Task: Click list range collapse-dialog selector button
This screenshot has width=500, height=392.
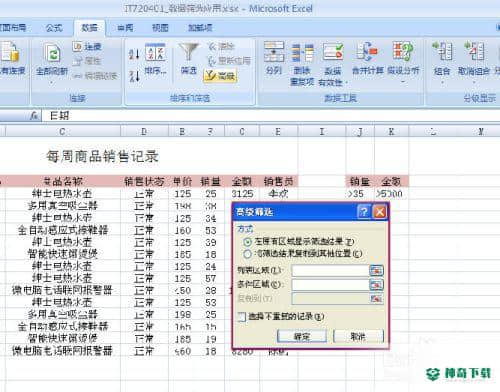Action: (376, 271)
